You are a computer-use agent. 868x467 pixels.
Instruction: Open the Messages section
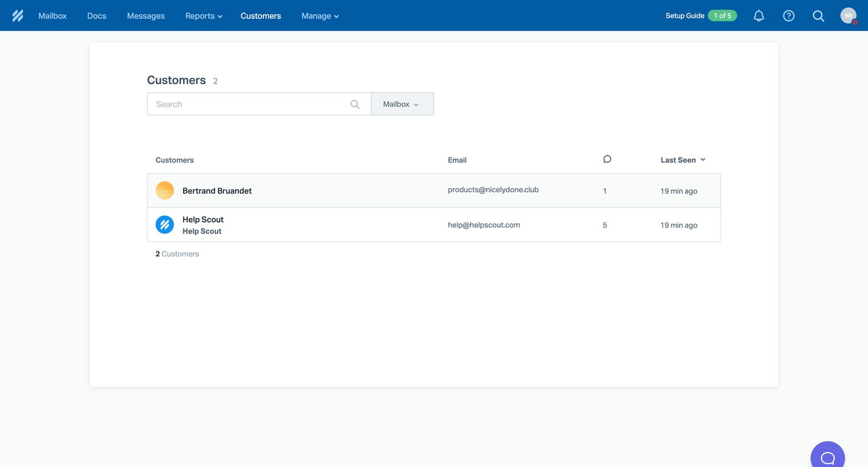(146, 16)
